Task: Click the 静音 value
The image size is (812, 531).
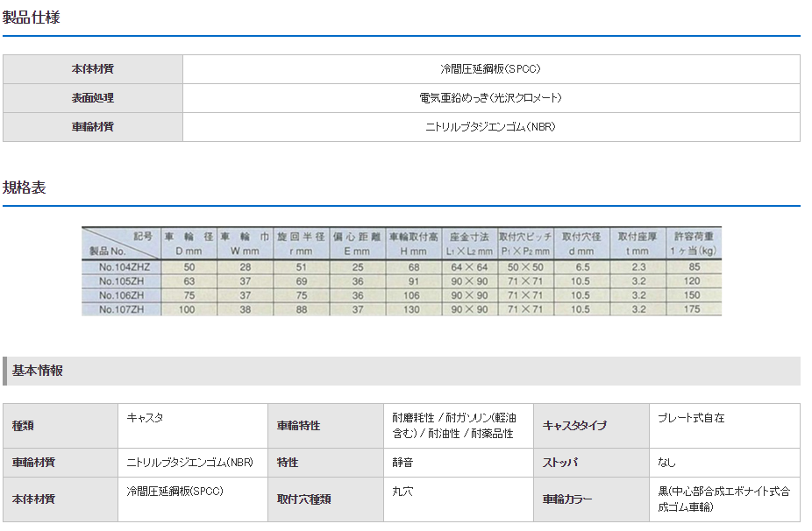Action: coord(402,463)
